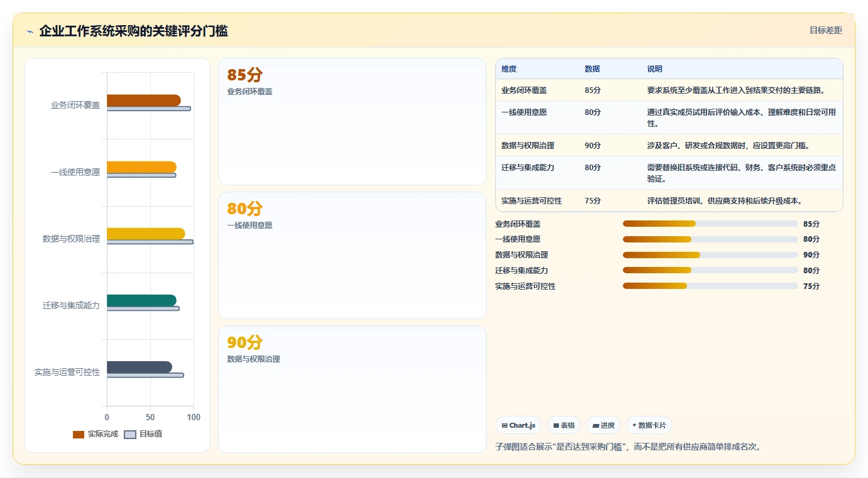
Task: Click the 数据与权限治理 target bar in the chart
Action: tap(150, 242)
